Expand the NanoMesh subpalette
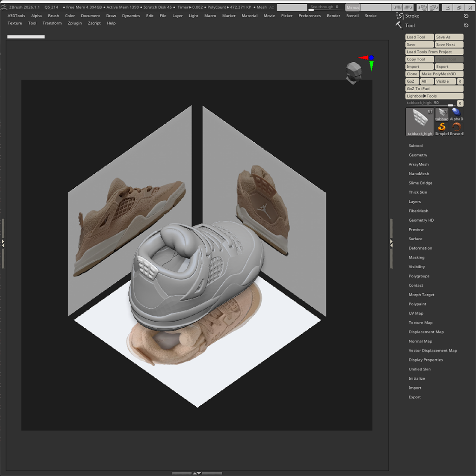The height and width of the screenshot is (476, 476). 419,174
